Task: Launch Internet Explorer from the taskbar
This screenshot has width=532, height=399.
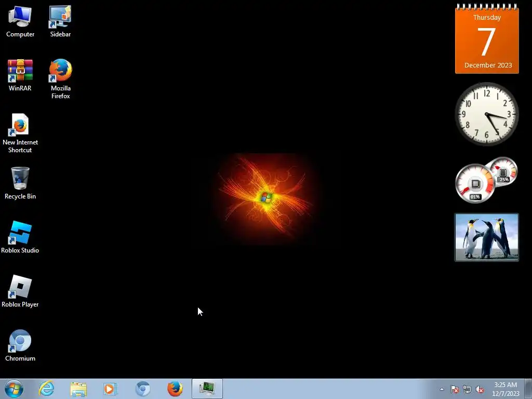Action: pyautogui.click(x=46, y=389)
